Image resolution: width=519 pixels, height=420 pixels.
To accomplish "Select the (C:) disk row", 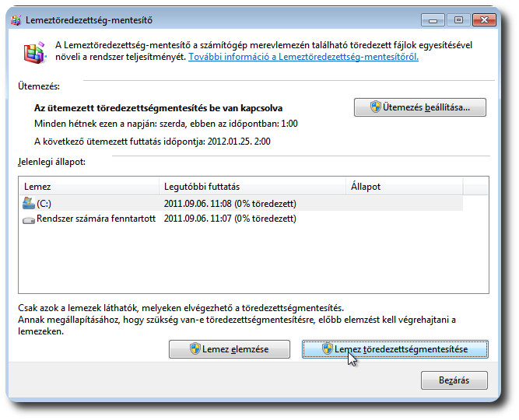I will [241, 203].
